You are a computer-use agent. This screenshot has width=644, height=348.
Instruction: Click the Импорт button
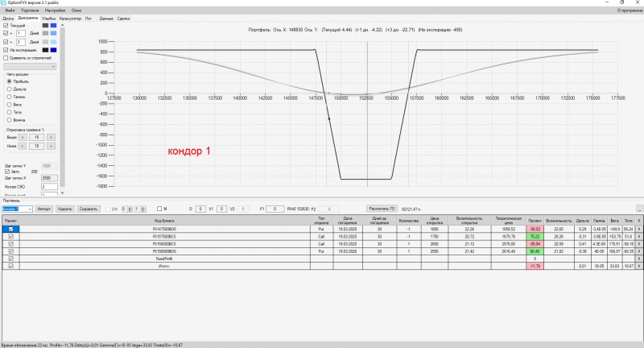pyautogui.click(x=44, y=209)
